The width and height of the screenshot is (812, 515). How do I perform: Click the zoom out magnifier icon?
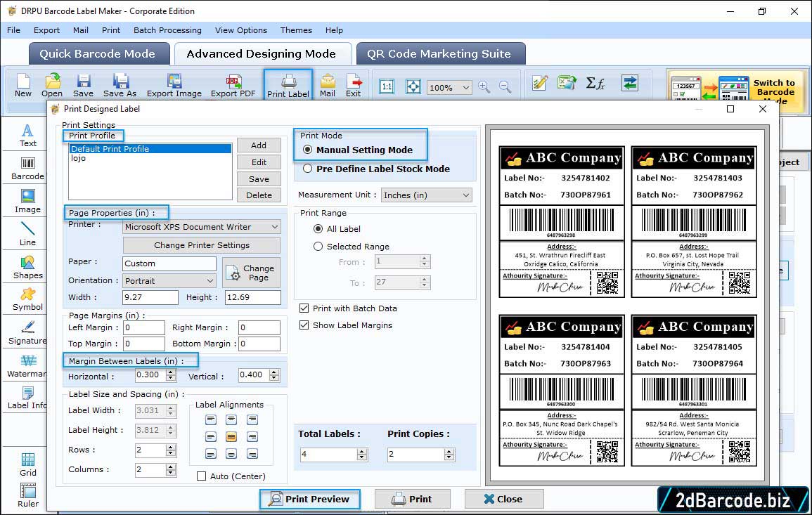pos(505,87)
